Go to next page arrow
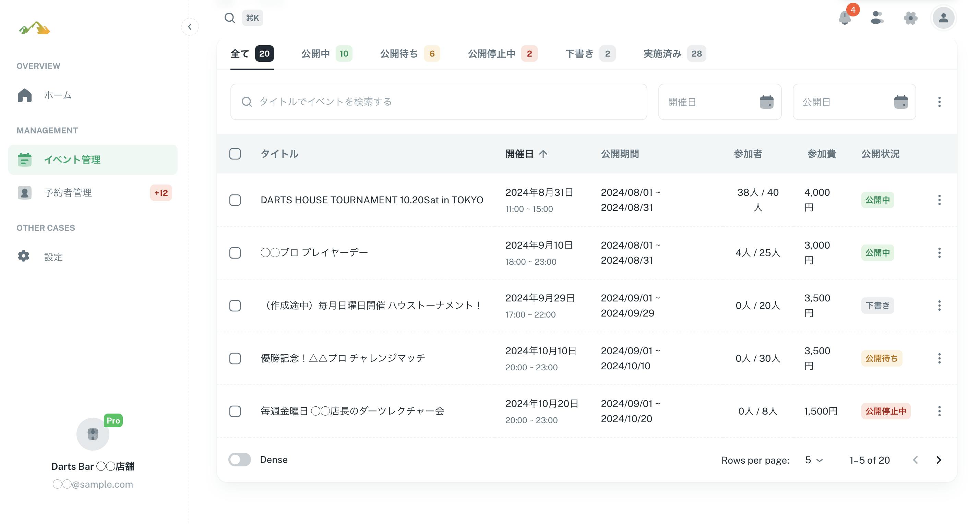980x524 pixels. [939, 460]
